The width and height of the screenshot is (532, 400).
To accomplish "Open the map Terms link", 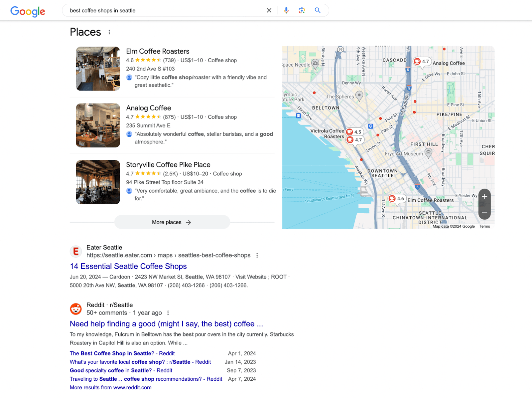I will (485, 226).
